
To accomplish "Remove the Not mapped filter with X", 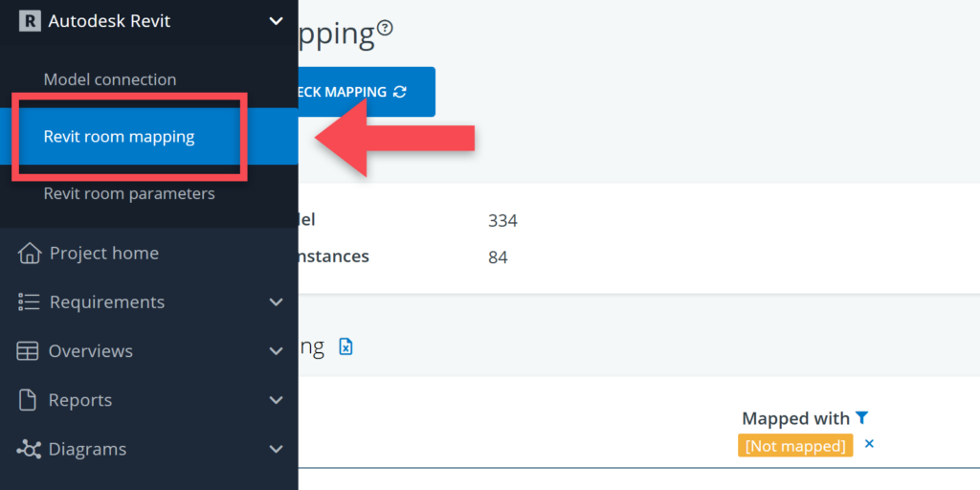I will click(x=869, y=444).
